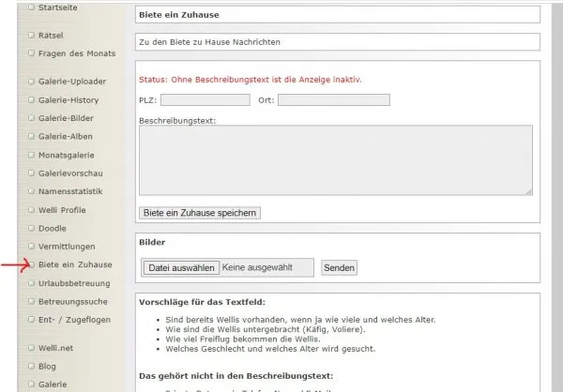563x392 pixels.
Task: Go to Namensstatistik
Action: click(x=70, y=191)
